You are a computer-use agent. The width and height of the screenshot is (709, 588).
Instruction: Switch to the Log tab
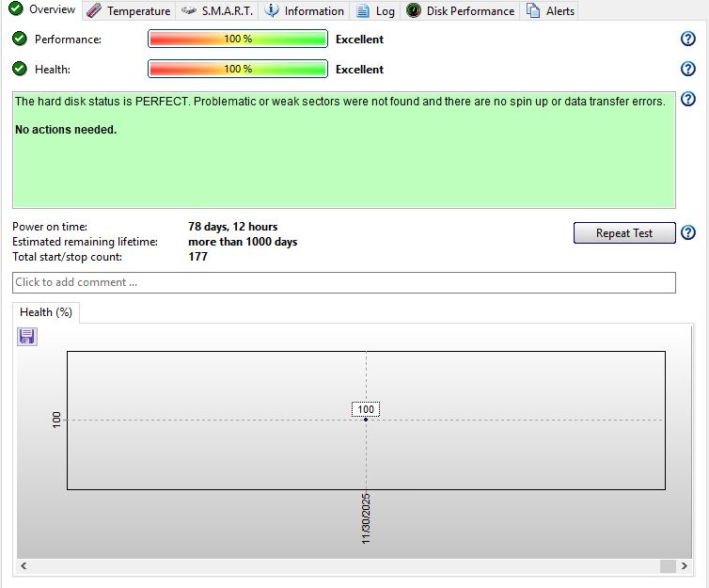point(375,11)
